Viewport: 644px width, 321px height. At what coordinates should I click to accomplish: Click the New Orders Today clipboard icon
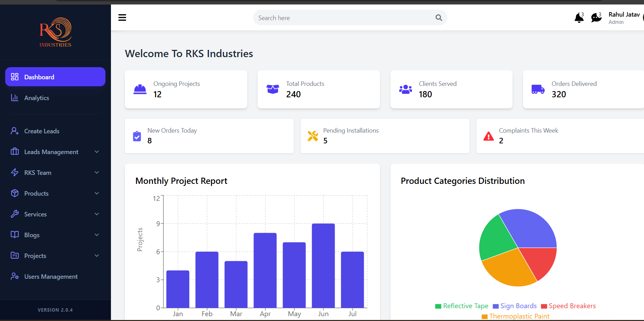(x=137, y=136)
